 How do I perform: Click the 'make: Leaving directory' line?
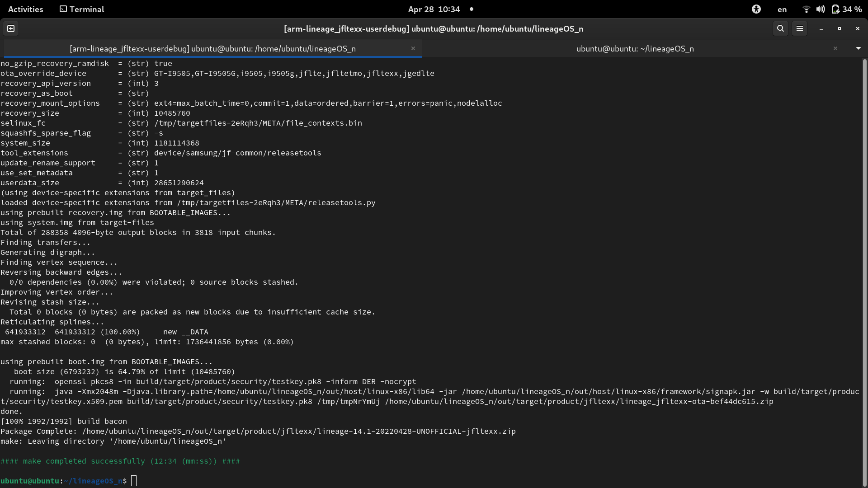tap(113, 441)
